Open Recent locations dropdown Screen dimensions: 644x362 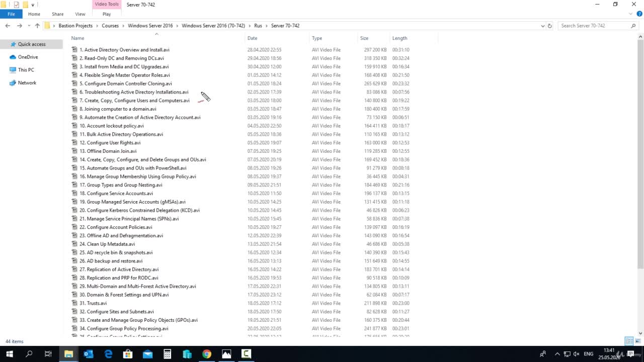pyautogui.click(x=29, y=26)
